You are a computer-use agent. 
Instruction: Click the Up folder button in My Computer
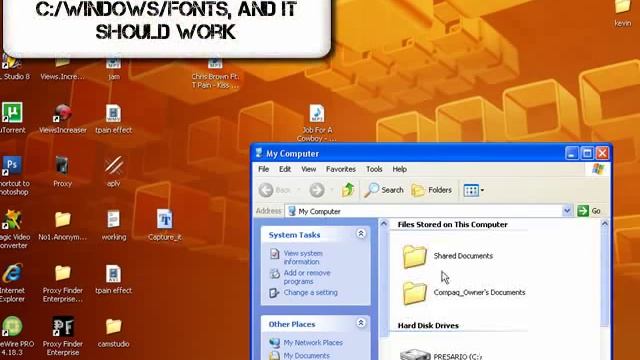tap(348, 190)
